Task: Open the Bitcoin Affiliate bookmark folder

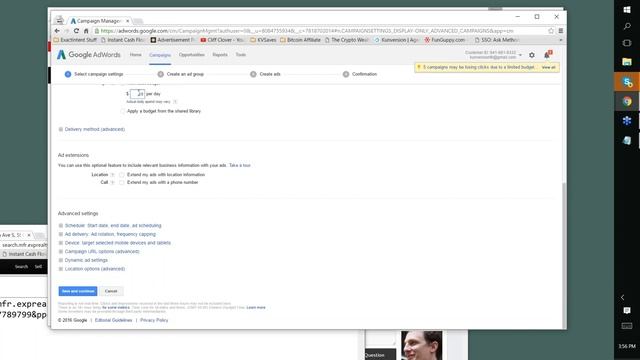Action: [300, 40]
